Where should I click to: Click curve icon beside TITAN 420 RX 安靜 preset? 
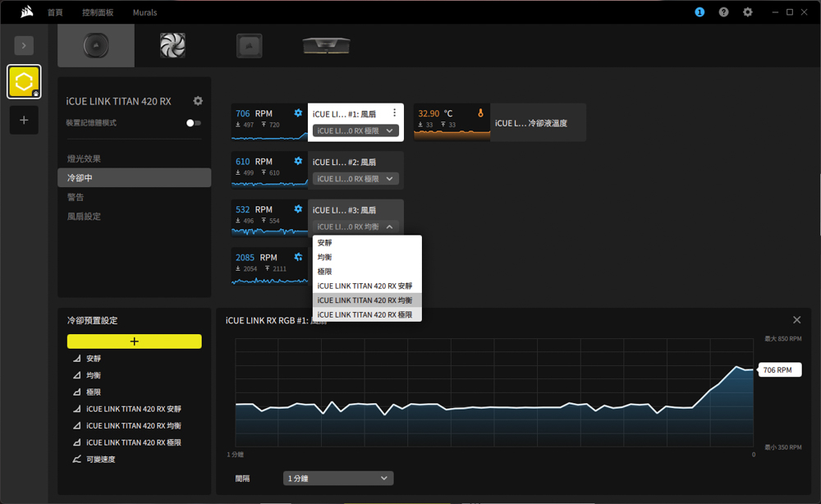click(x=77, y=409)
